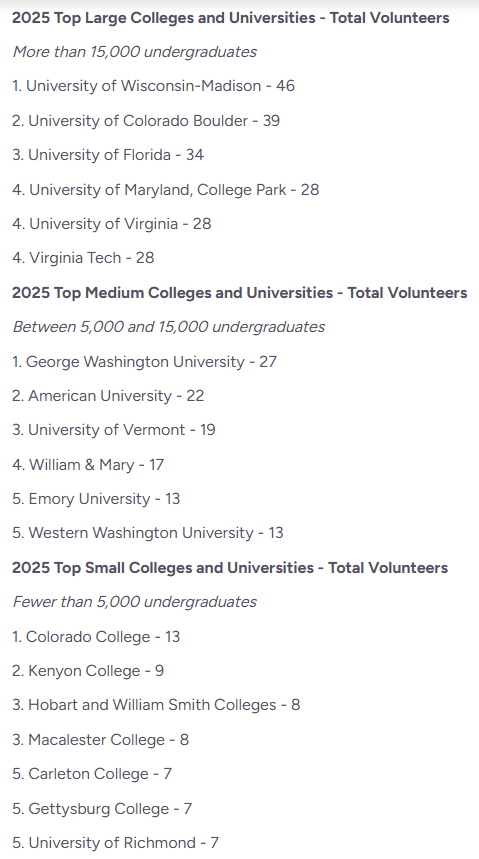Click the Top Medium Colleges heading

point(240,293)
